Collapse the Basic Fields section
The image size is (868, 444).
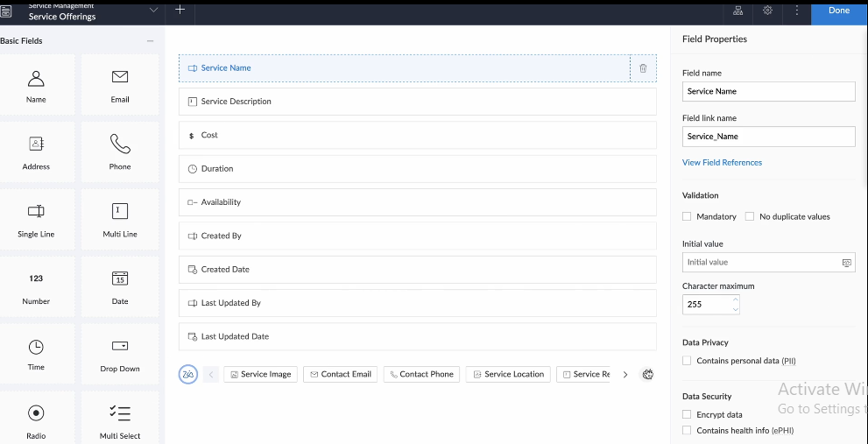(151, 41)
